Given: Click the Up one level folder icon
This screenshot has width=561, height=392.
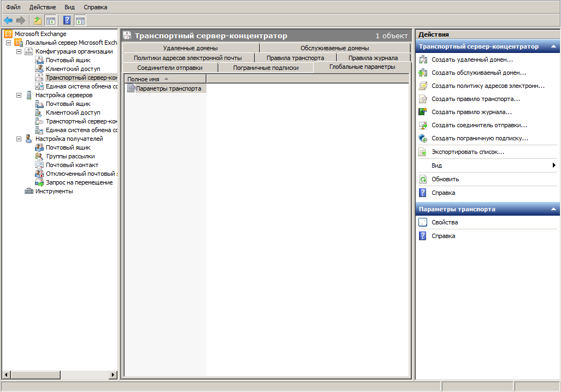Looking at the screenshot, I should [x=38, y=21].
